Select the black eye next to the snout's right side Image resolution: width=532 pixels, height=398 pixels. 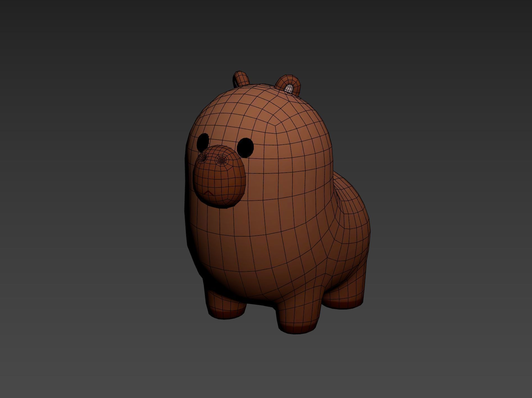coord(246,147)
